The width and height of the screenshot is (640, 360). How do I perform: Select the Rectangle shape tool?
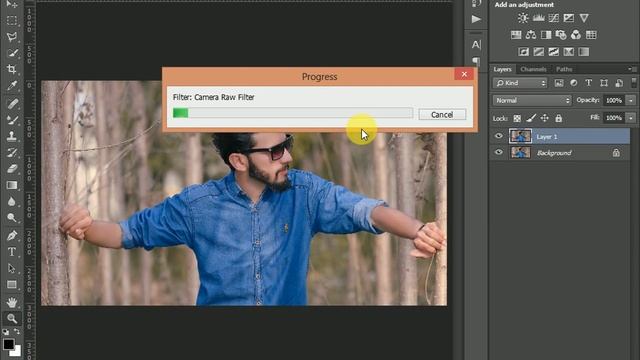point(12,284)
